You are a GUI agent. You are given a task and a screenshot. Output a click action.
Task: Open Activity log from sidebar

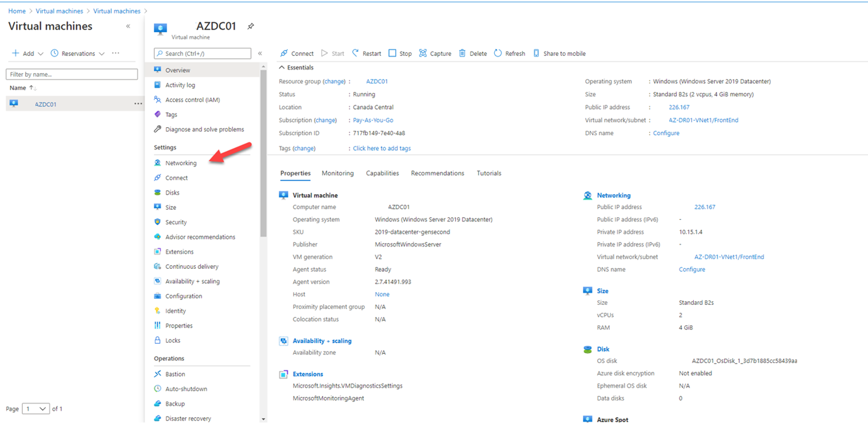180,85
